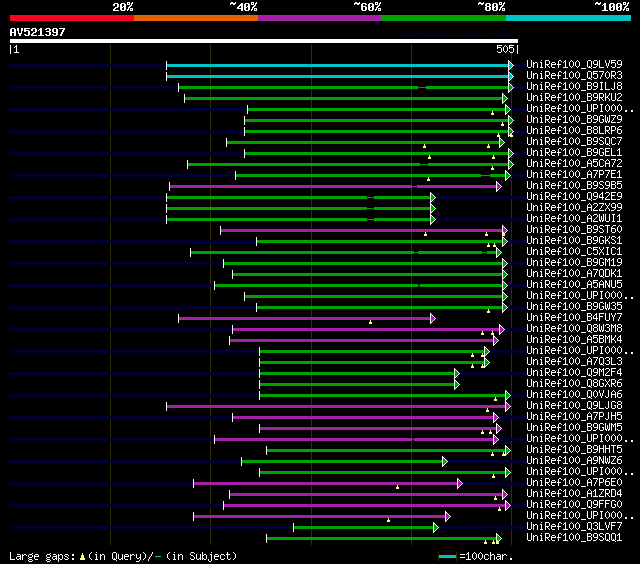
Task: Click the cyan 100char scale bar legend
Action: pos(447,557)
